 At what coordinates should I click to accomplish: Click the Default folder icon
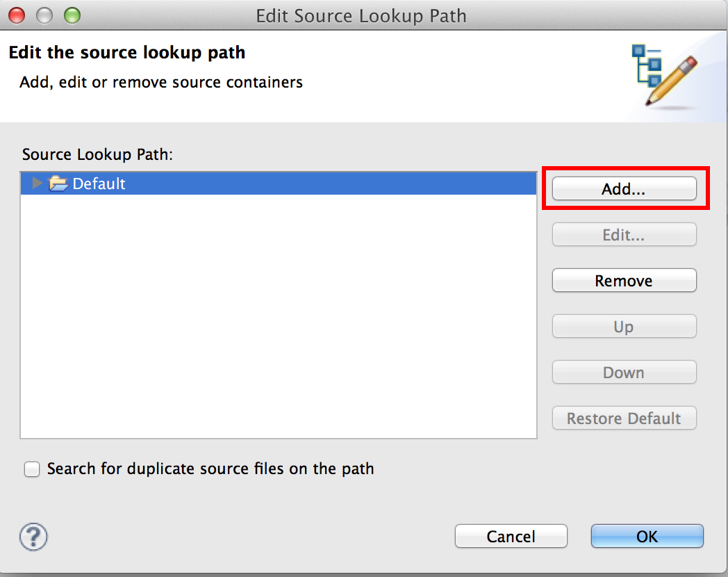pyautogui.click(x=58, y=183)
